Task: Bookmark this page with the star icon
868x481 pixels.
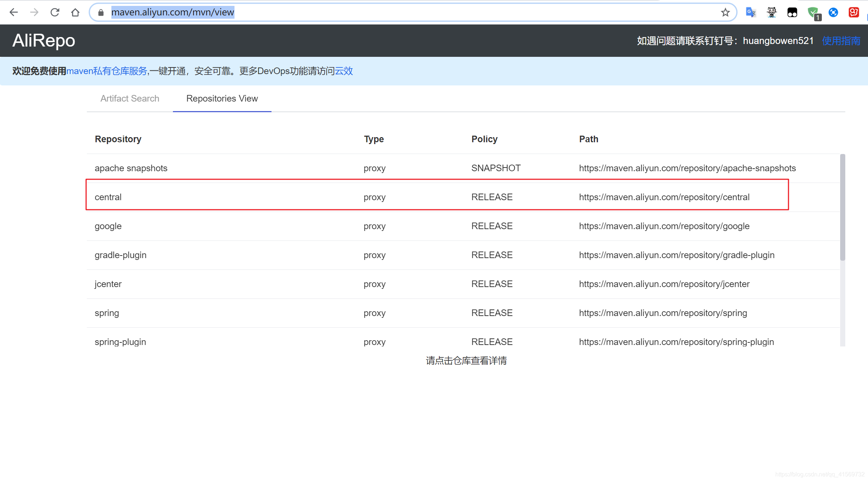Action: click(x=725, y=12)
